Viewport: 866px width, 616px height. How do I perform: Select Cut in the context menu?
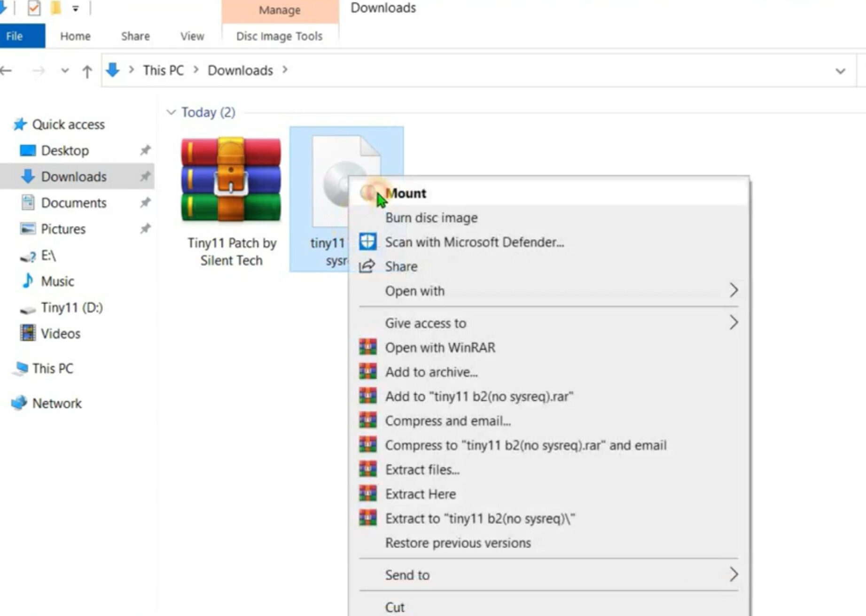tap(549, 607)
